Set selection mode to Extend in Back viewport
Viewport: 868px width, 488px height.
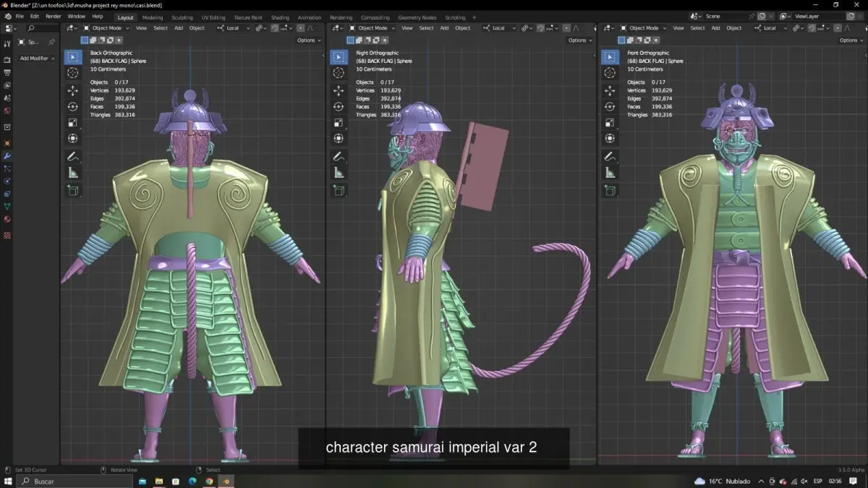point(92,40)
